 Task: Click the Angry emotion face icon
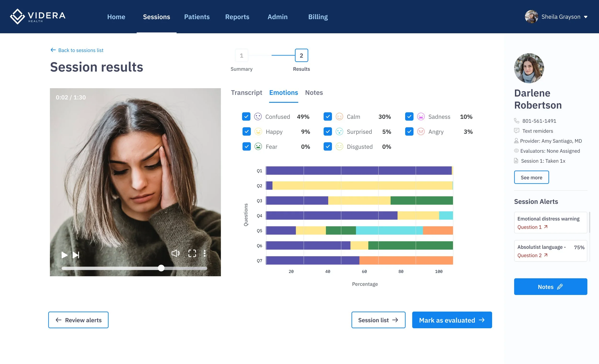pyautogui.click(x=421, y=132)
